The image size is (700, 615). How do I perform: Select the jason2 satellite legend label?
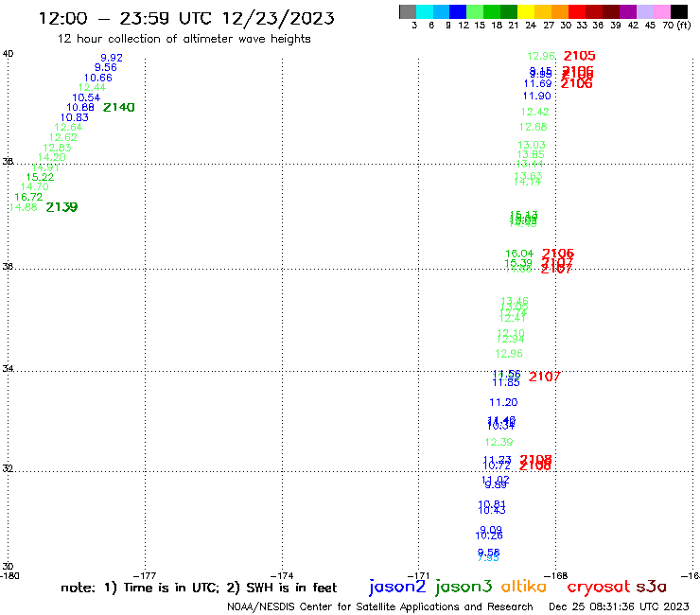(397, 587)
